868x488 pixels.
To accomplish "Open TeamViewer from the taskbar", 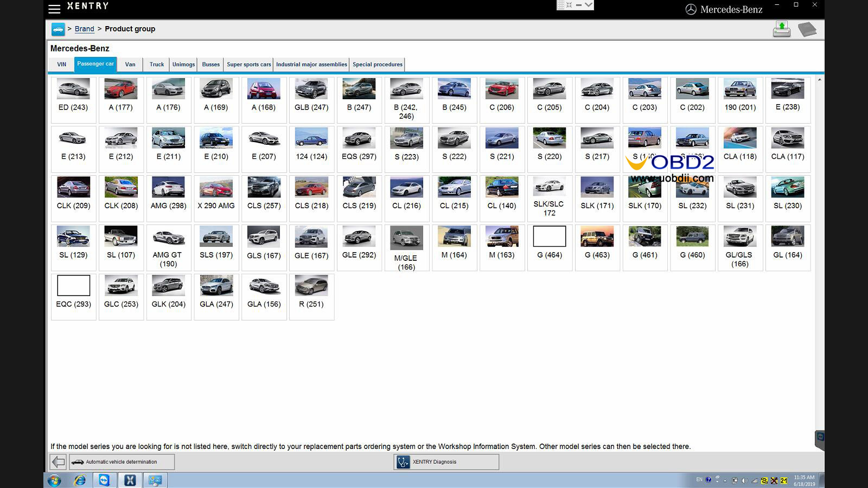I will [104, 480].
